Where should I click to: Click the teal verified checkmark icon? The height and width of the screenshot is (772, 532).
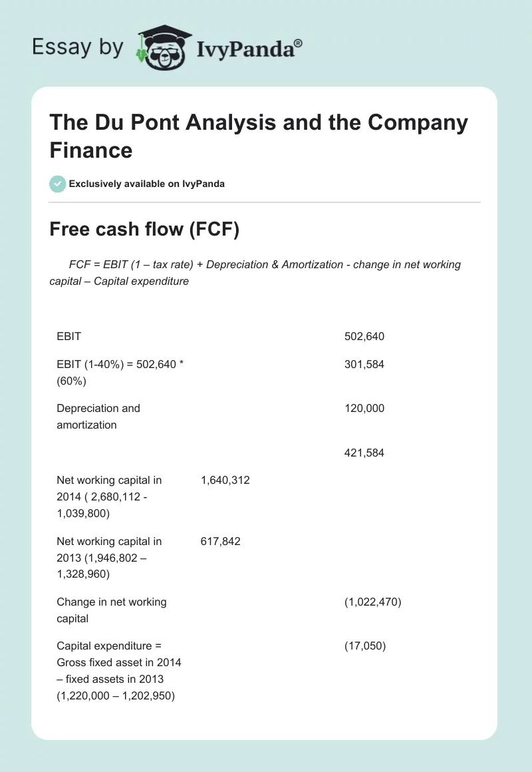click(58, 184)
